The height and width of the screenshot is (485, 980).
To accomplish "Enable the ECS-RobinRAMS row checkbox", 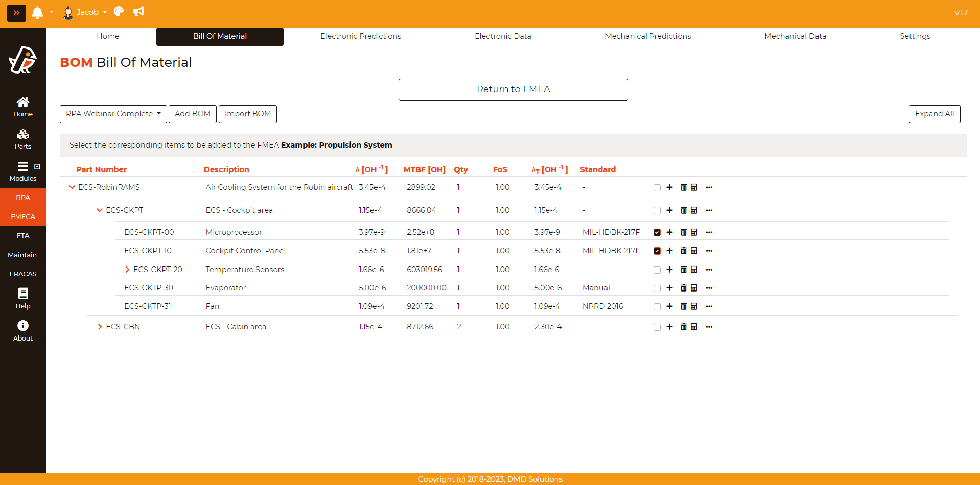I will click(657, 188).
